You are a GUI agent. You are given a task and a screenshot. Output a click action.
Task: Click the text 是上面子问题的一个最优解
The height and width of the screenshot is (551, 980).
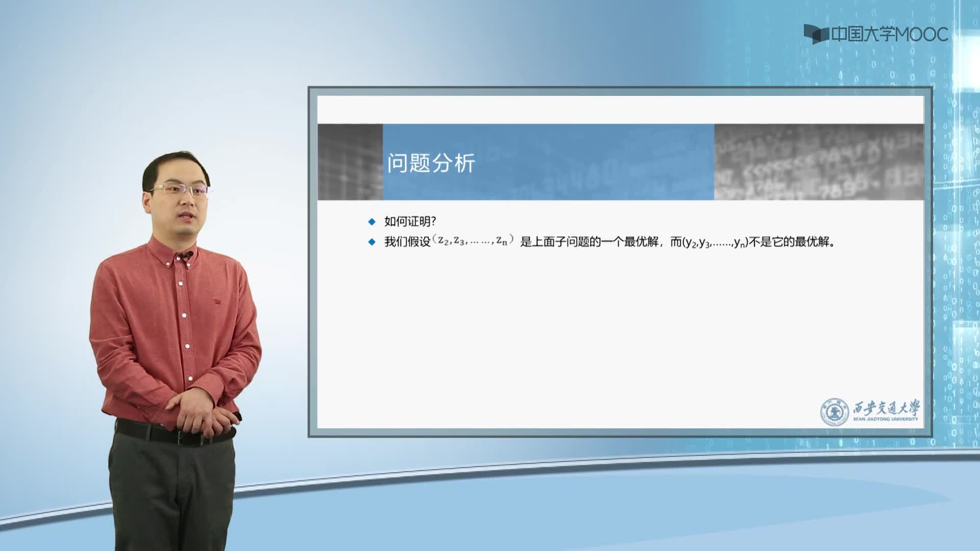coord(589,242)
